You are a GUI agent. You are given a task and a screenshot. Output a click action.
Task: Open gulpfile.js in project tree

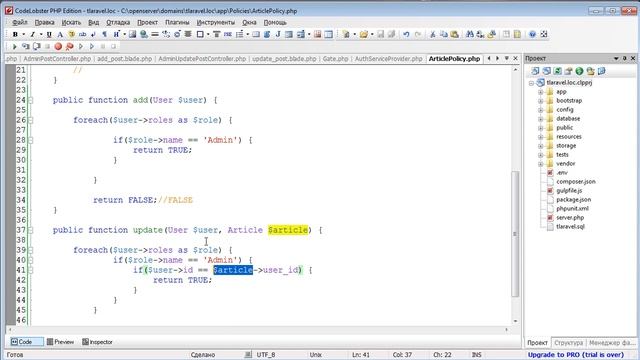point(569,191)
